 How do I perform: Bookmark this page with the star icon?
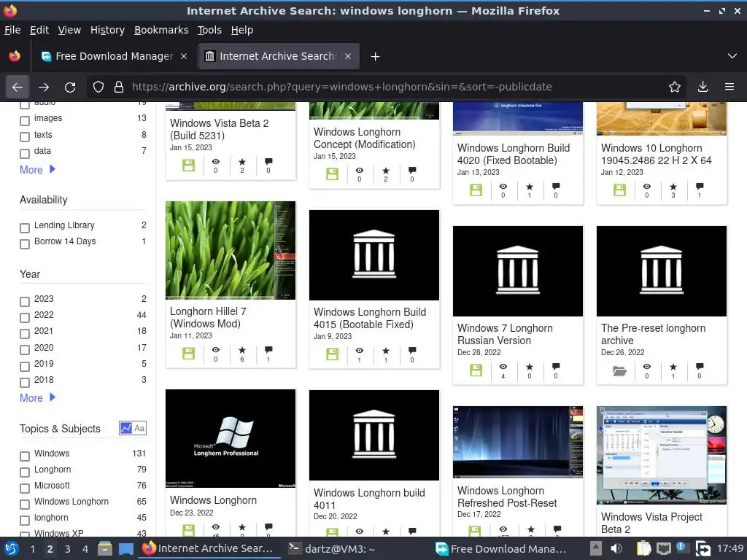point(675,87)
